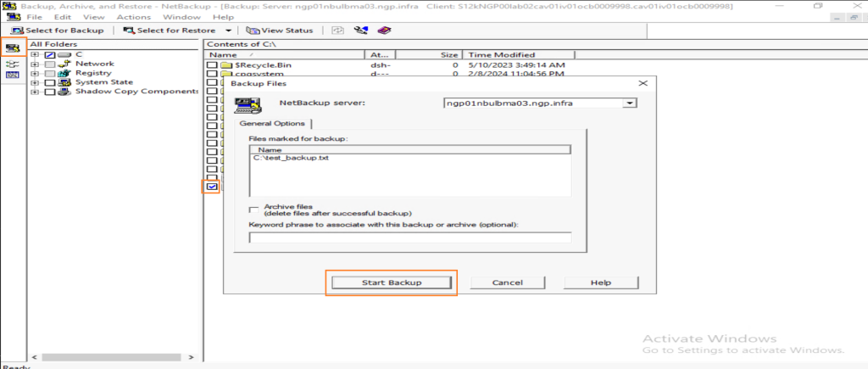Image resolution: width=868 pixels, height=369 pixels.
Task: Expand the System State tree node
Action: pos(36,82)
